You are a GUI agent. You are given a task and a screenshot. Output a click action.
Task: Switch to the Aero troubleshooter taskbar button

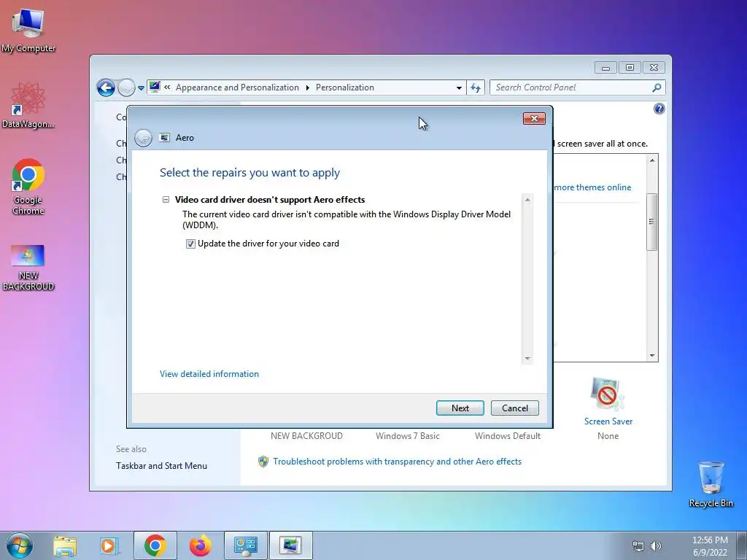pos(290,545)
